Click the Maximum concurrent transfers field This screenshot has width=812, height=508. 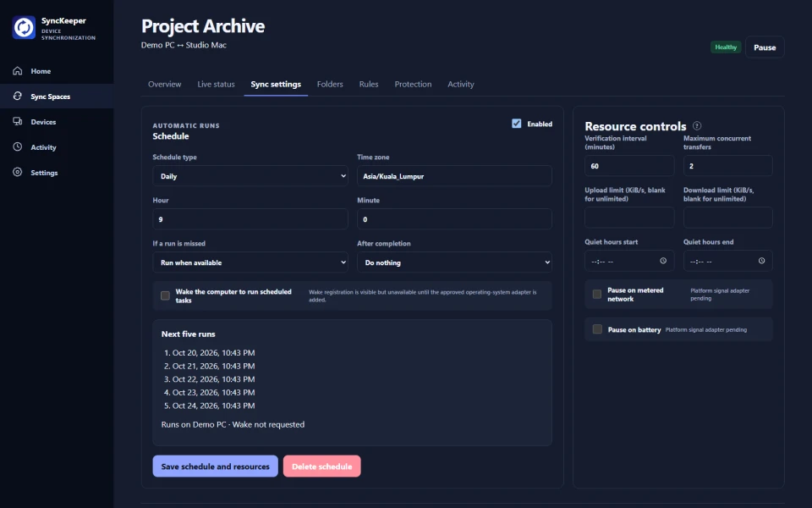(x=728, y=166)
